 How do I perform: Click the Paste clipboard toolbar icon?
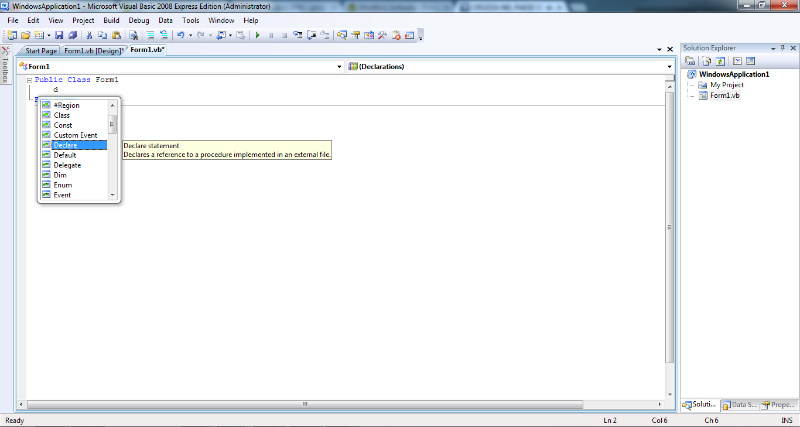[117, 35]
